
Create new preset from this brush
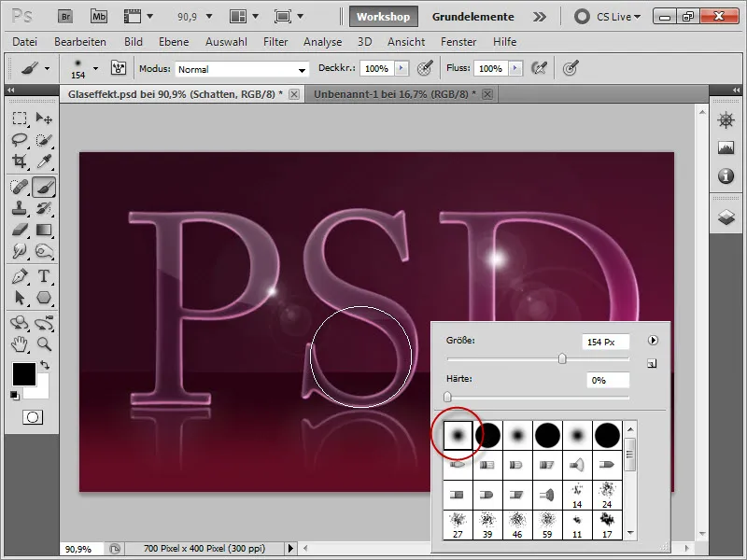pos(652,364)
